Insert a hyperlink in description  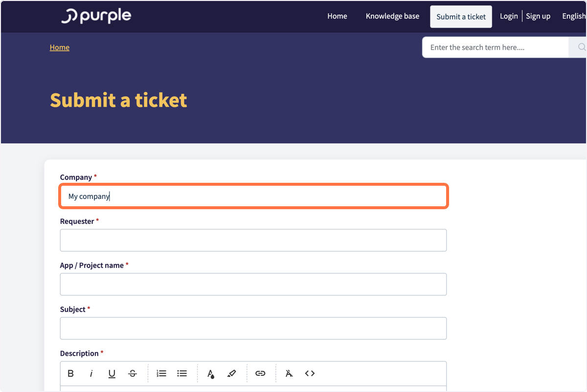click(x=260, y=373)
